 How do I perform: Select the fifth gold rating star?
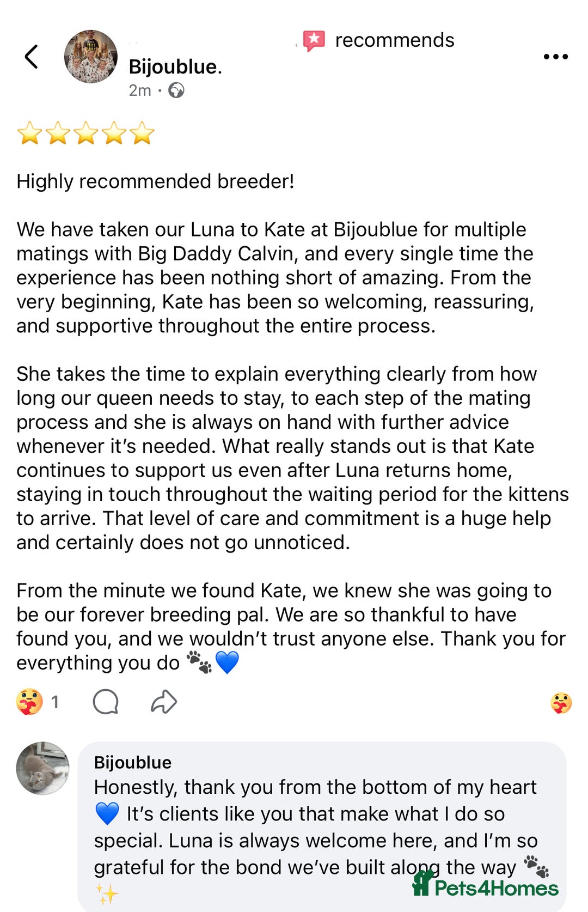point(142,133)
